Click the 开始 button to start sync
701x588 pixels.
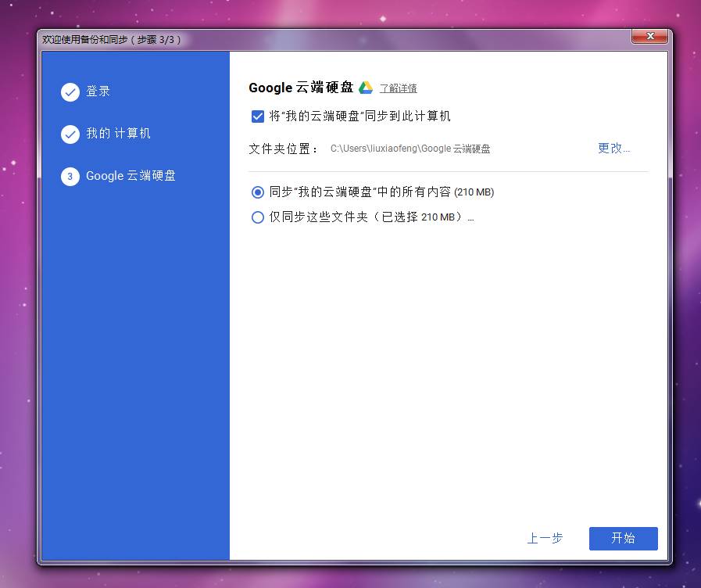point(623,539)
